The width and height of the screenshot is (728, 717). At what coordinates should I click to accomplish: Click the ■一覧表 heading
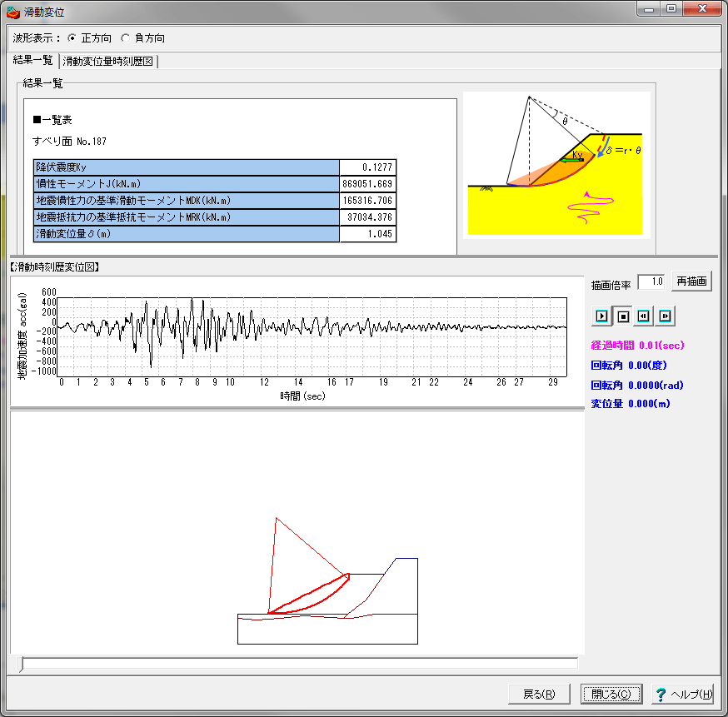click(x=52, y=120)
